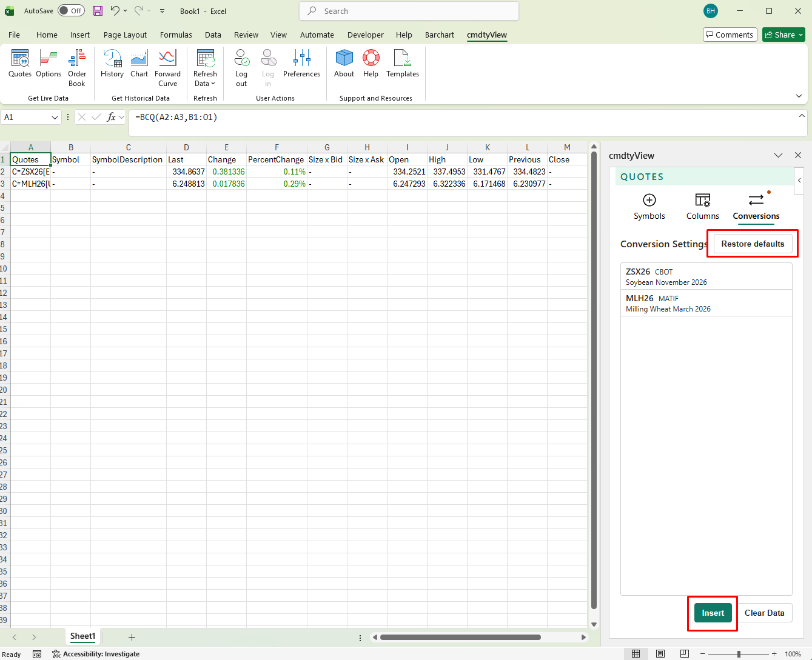Open the Formulas ribbon tab
812x660 pixels.
(x=176, y=35)
